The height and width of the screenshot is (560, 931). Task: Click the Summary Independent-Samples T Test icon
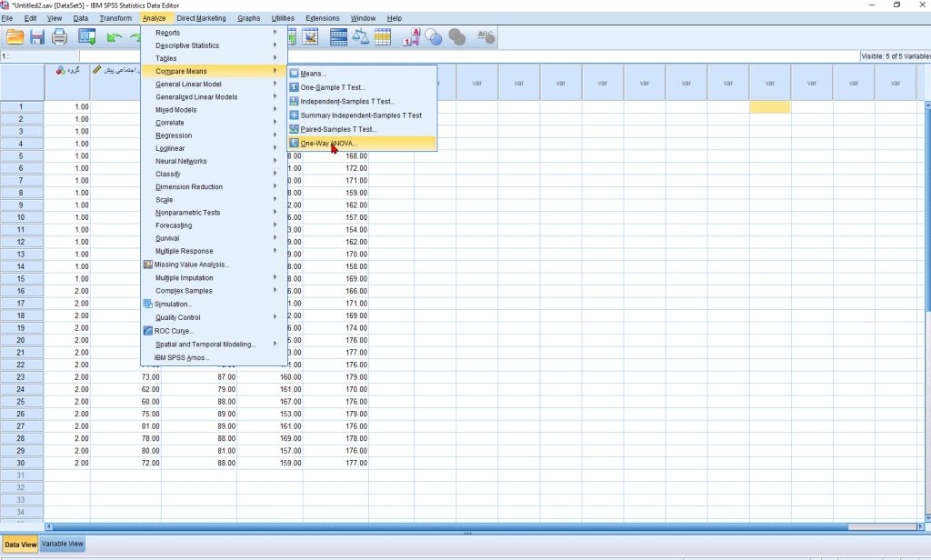(x=294, y=115)
